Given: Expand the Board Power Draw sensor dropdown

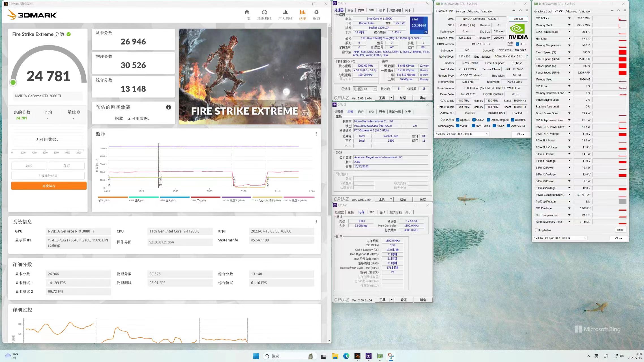Looking at the screenshot, I should (569, 113).
